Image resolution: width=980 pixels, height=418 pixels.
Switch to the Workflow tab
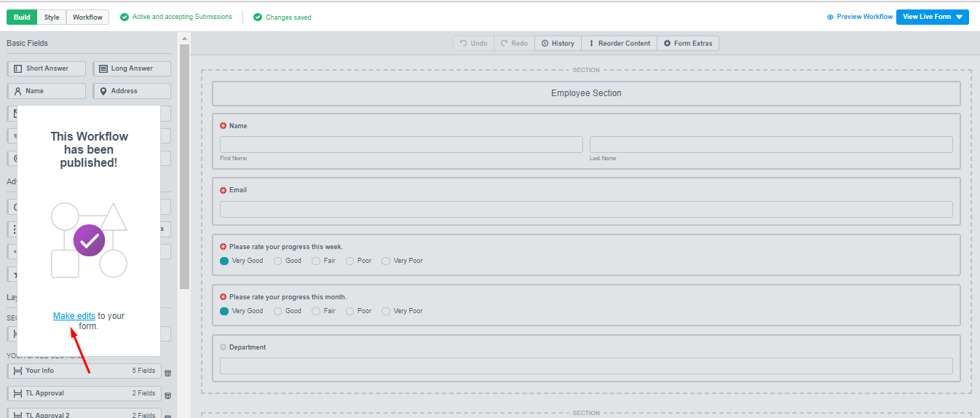coord(87,17)
